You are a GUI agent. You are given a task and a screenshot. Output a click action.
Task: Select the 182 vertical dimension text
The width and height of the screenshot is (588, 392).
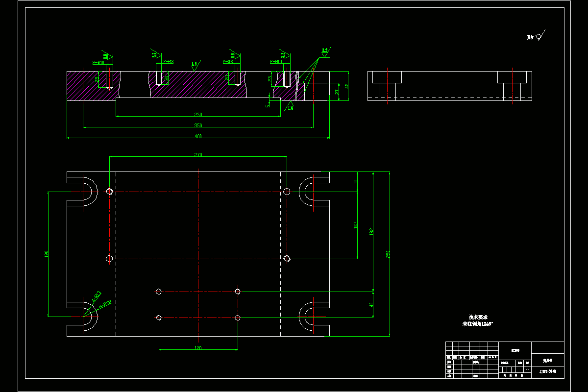coord(371,232)
